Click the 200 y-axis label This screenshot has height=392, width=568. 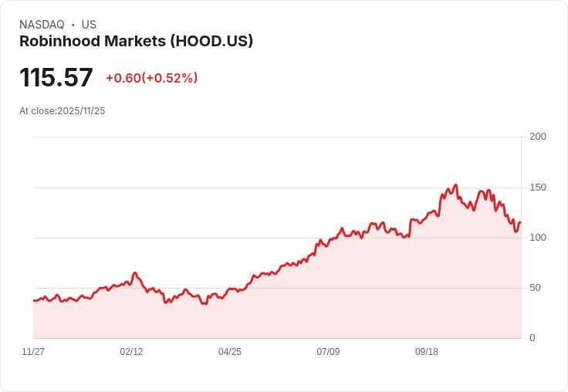coord(537,137)
